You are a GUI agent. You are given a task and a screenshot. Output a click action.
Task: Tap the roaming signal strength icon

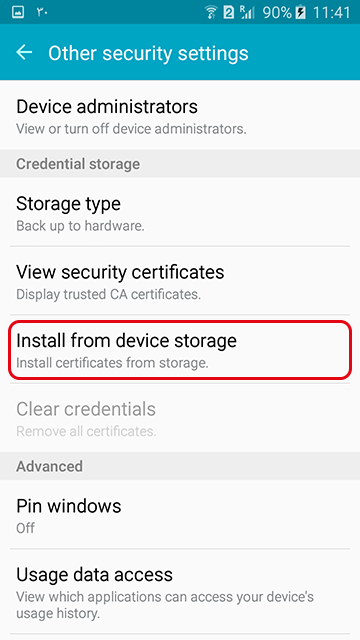(x=247, y=13)
